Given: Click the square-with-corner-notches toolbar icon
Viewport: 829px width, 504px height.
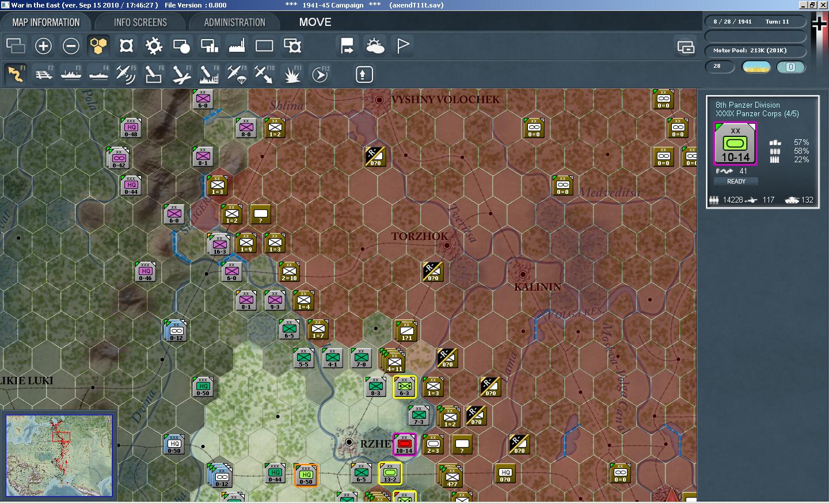Looking at the screenshot, I should [x=126, y=46].
